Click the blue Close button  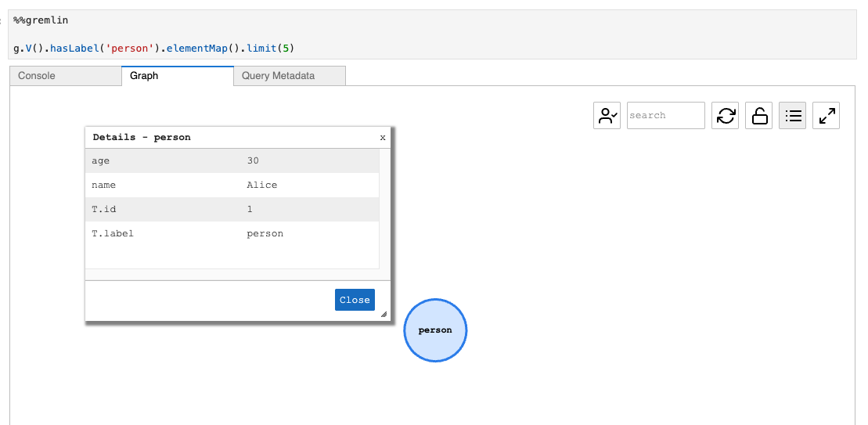pyautogui.click(x=355, y=300)
